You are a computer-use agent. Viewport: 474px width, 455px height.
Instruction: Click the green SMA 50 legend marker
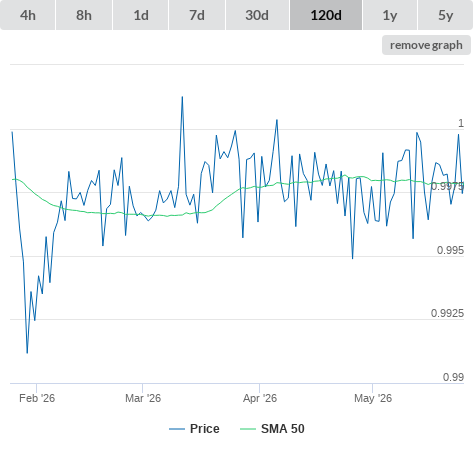[x=248, y=429]
